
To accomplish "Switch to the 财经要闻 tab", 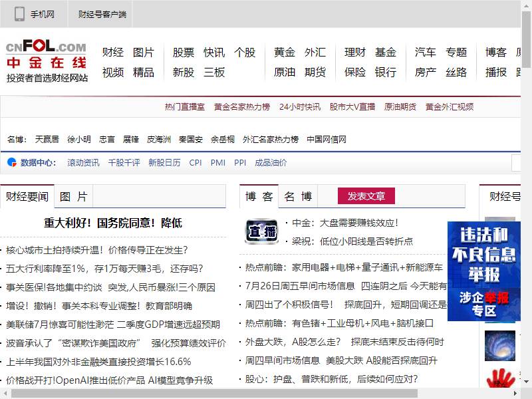I will 27,196.
